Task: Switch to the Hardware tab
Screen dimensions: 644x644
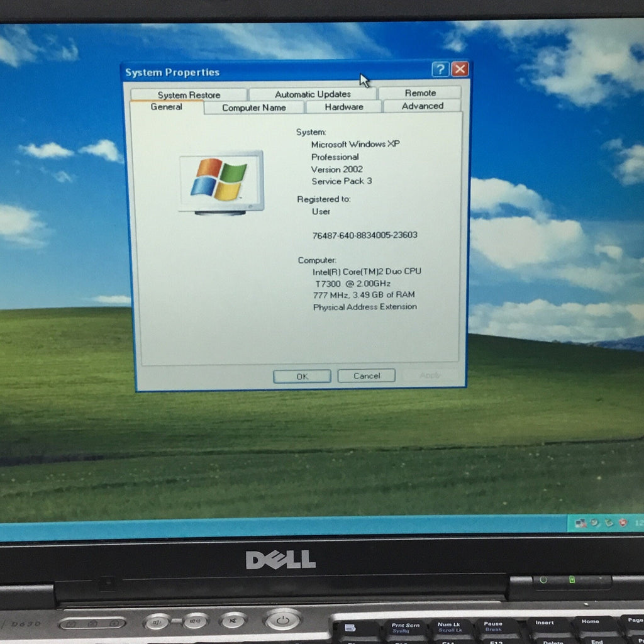Action: click(x=343, y=107)
